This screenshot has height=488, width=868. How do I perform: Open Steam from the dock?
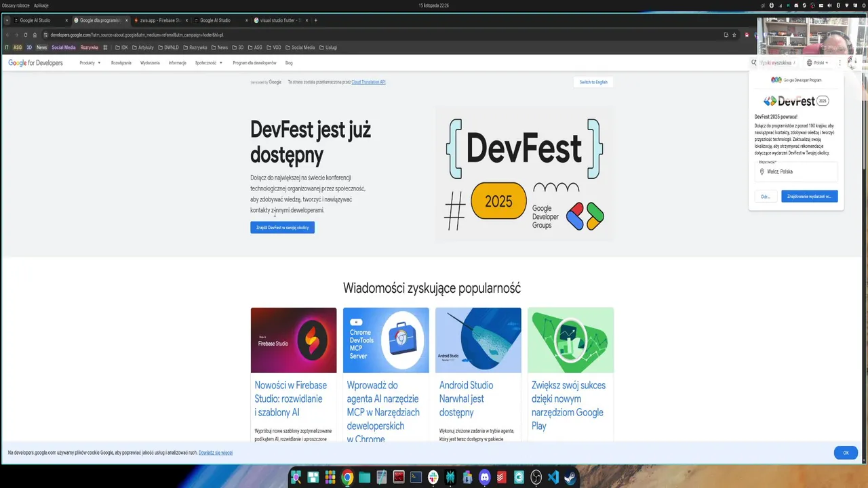point(570,476)
